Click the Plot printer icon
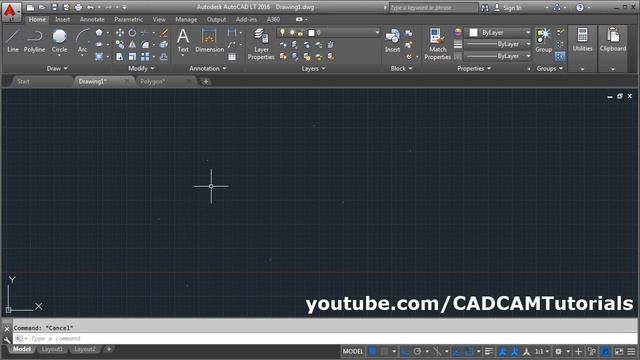This screenshot has width=640, height=360. [x=78, y=7]
